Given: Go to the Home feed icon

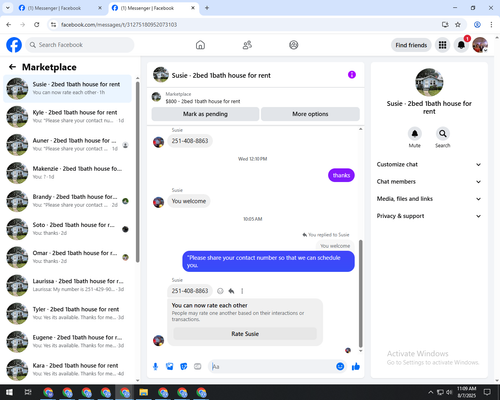Looking at the screenshot, I should point(200,45).
